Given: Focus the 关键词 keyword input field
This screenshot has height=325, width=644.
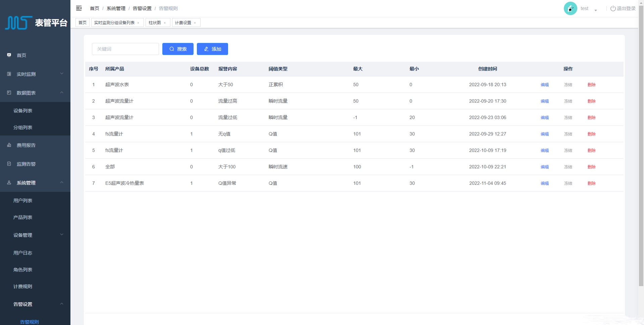Looking at the screenshot, I should pyautogui.click(x=125, y=49).
